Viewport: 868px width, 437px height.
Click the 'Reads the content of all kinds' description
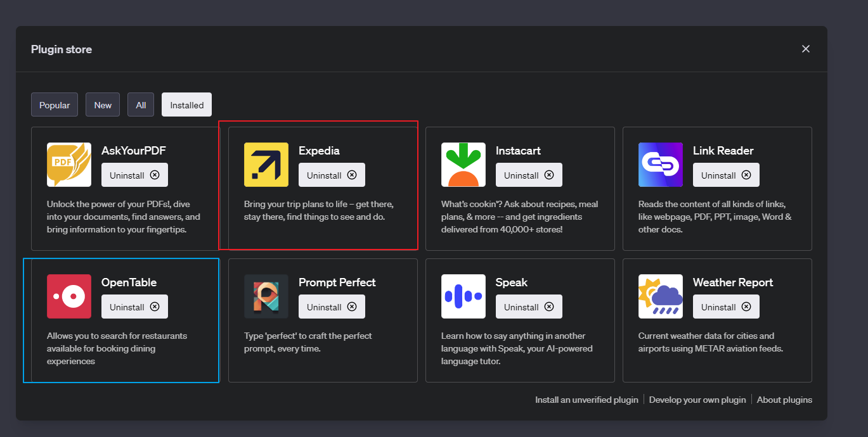pyautogui.click(x=715, y=217)
